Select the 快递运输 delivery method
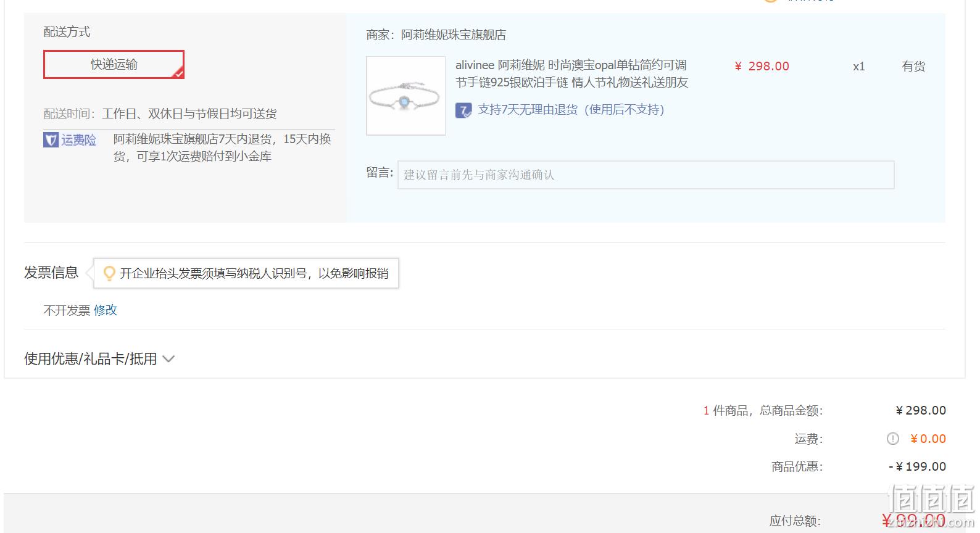This screenshot has height=533, width=980. (114, 65)
